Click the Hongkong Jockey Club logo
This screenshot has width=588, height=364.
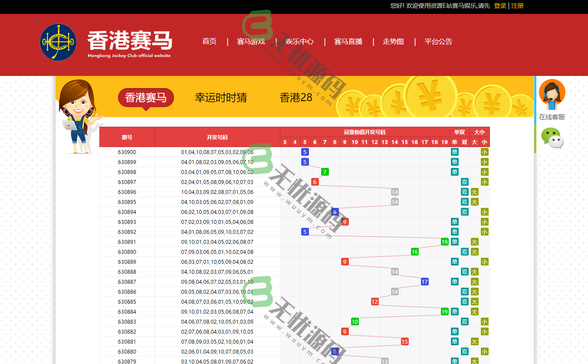(x=58, y=42)
